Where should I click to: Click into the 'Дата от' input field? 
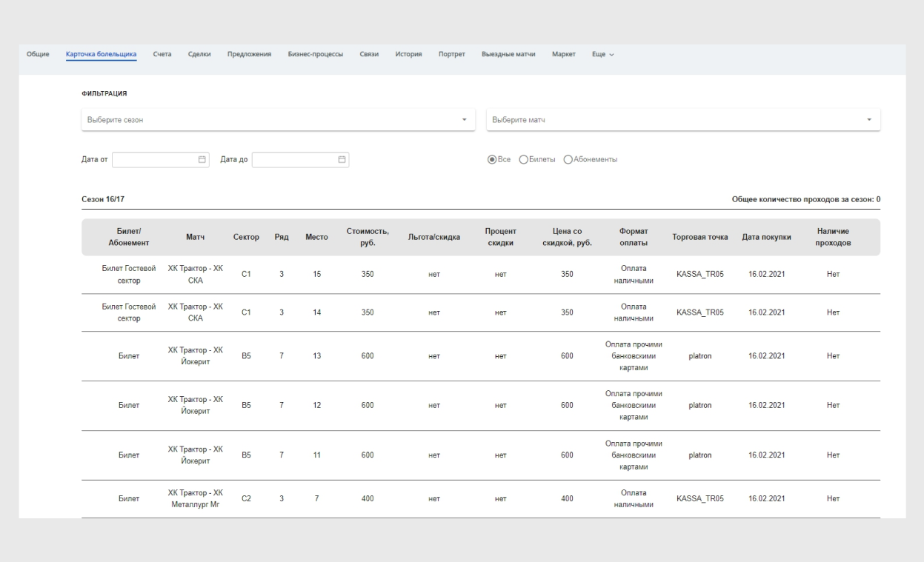[153, 159]
